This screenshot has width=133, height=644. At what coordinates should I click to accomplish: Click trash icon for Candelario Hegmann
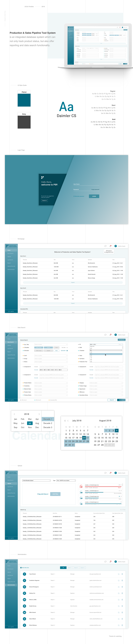coord(122,580)
